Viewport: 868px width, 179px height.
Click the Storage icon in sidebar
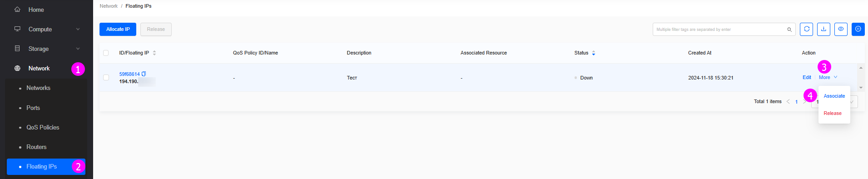17,49
